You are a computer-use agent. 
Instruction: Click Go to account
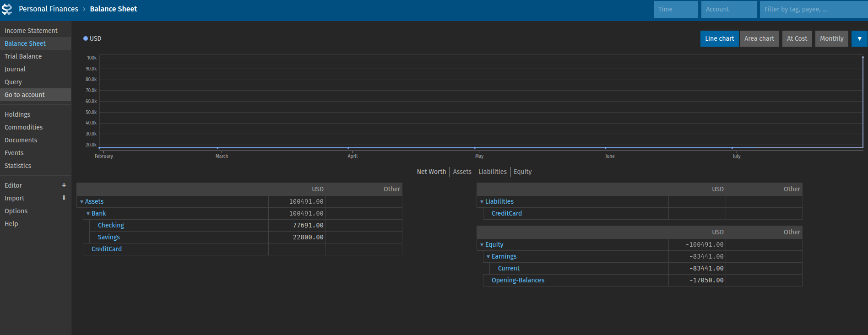coord(35,95)
